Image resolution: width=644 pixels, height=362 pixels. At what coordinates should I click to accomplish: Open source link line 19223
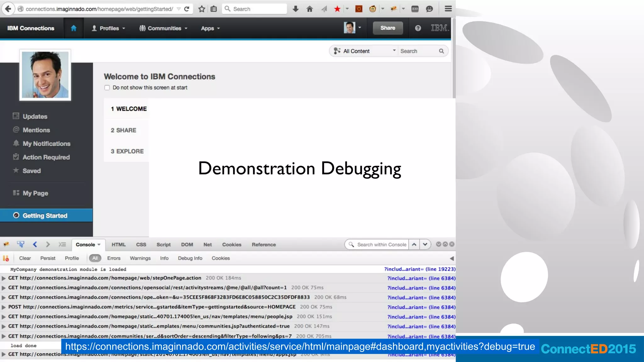point(420,269)
